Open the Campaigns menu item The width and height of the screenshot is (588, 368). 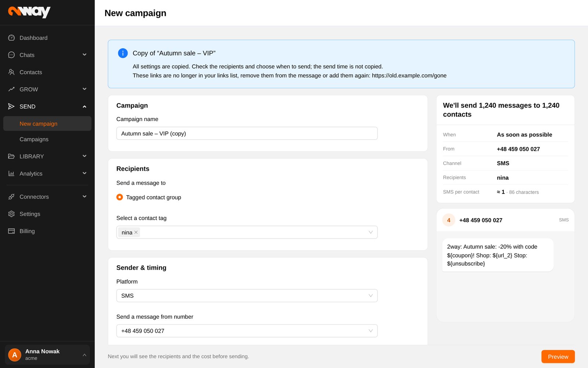[47, 139]
